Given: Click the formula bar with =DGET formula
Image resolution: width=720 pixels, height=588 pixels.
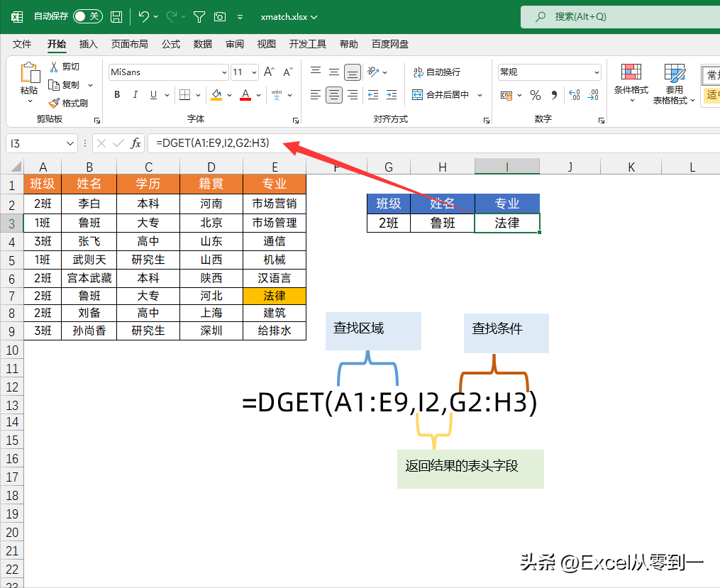Looking at the screenshot, I should click(433, 143).
